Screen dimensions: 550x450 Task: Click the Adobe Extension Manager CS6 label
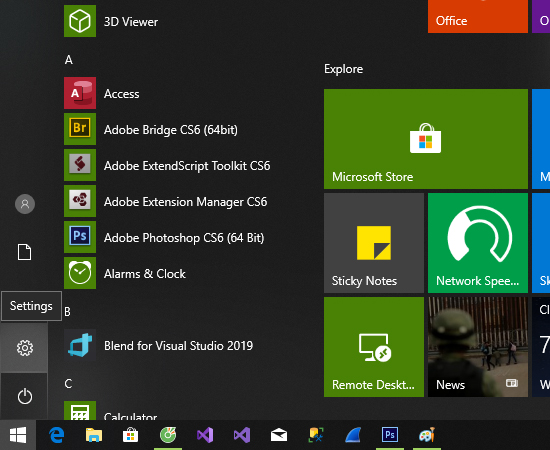point(186,202)
